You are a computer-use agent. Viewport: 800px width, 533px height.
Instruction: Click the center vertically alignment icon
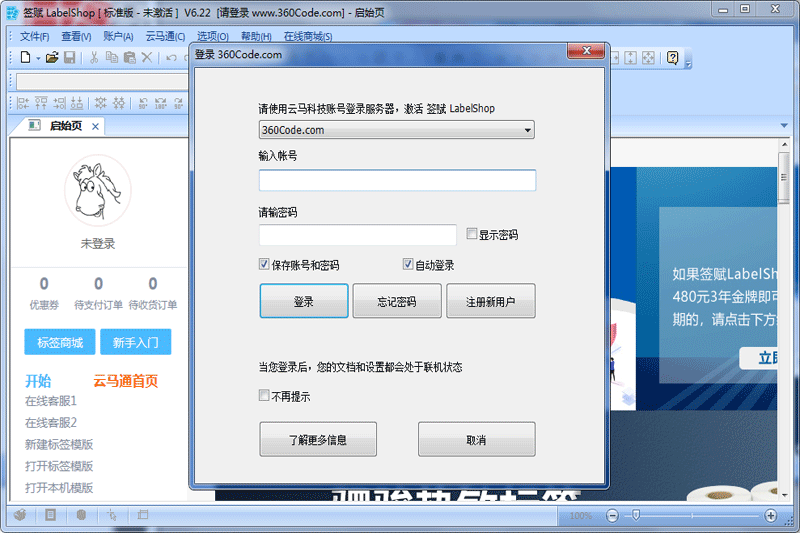119,103
